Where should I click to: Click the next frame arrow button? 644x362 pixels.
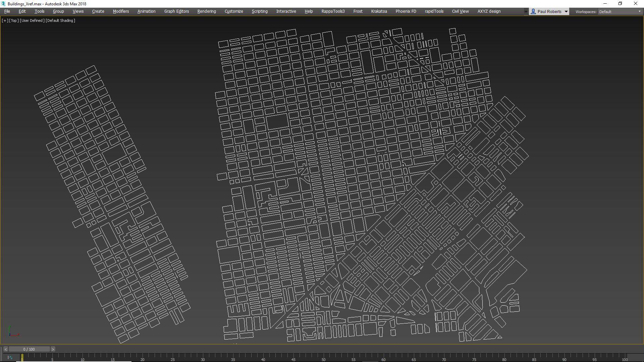click(x=53, y=349)
